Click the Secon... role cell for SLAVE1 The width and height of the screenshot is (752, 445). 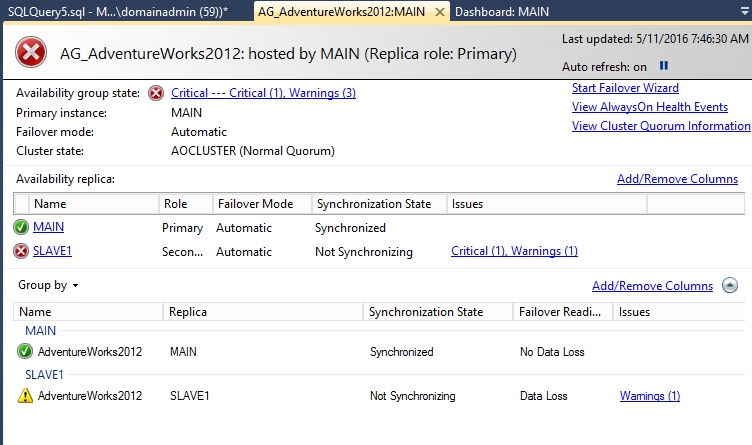[182, 252]
